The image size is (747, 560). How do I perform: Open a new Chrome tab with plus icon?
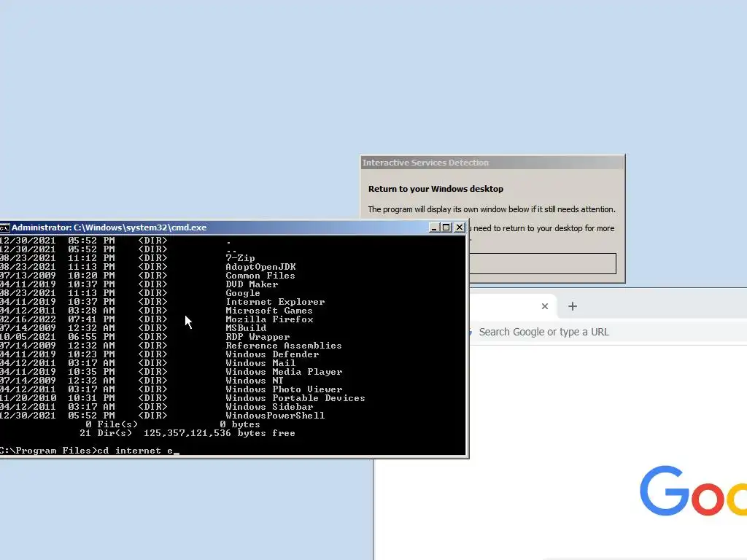point(573,306)
